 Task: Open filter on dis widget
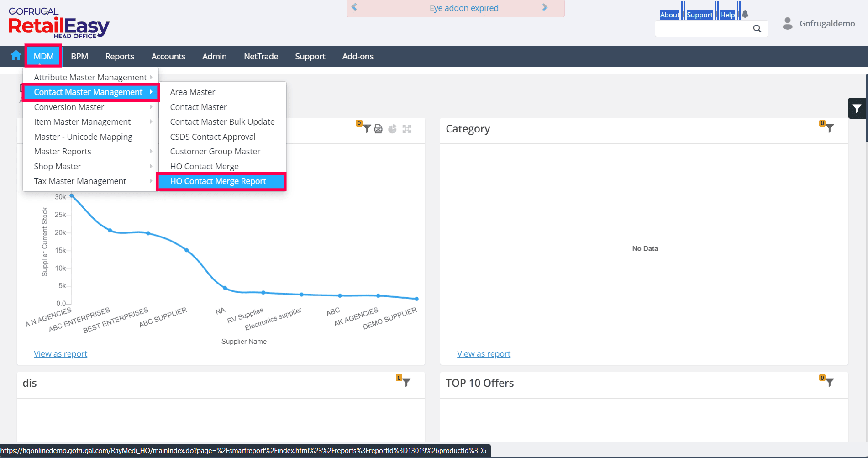click(406, 383)
